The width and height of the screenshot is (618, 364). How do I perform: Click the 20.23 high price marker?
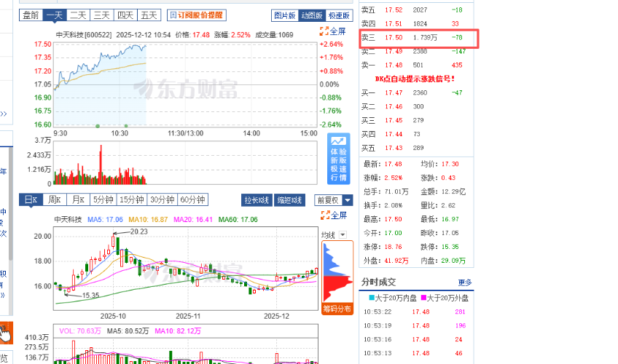click(138, 232)
